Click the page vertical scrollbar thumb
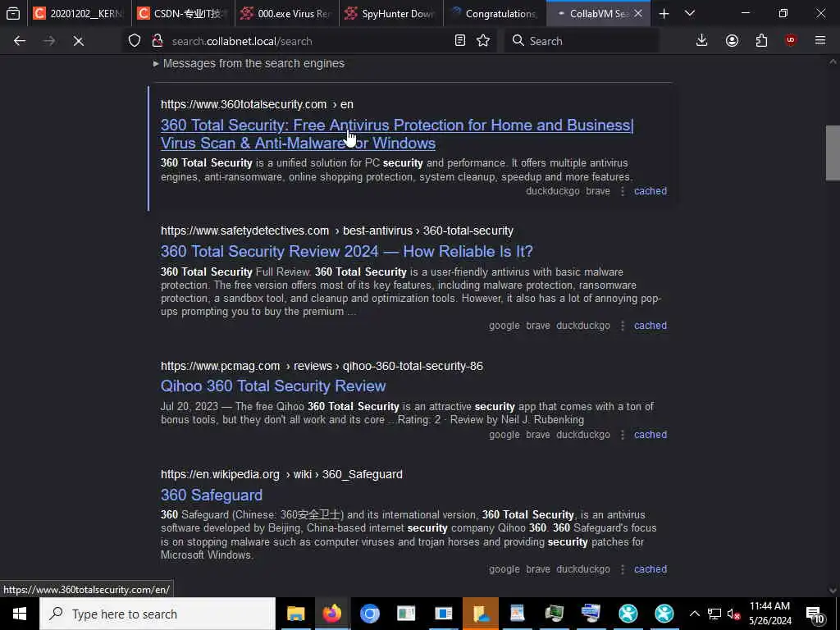This screenshot has width=840, height=630. (833, 153)
